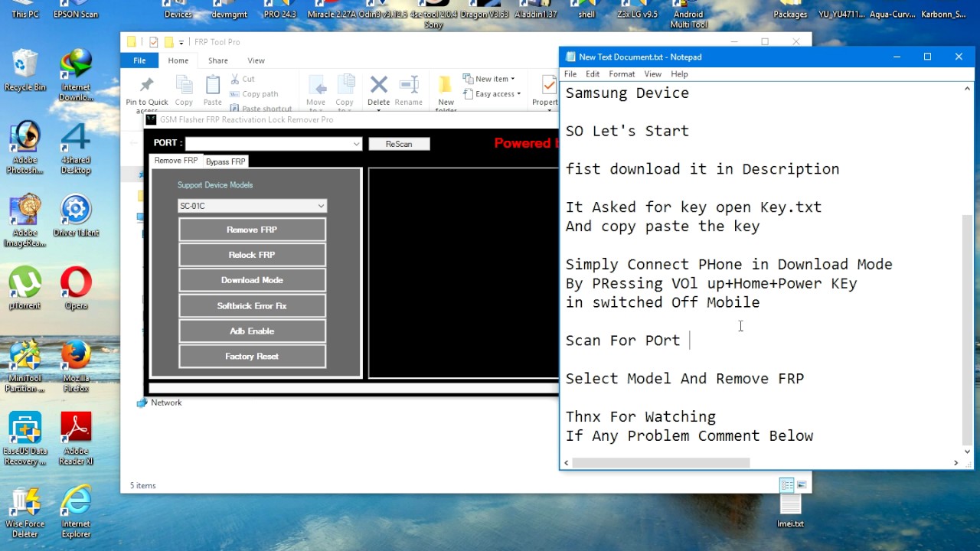Viewport: 980px width, 551px height.
Task: Open the uTorrent desktop icon
Action: click(x=24, y=289)
